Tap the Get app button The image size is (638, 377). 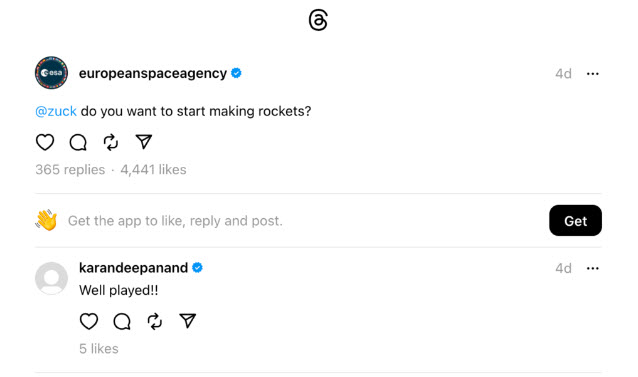pyautogui.click(x=575, y=220)
